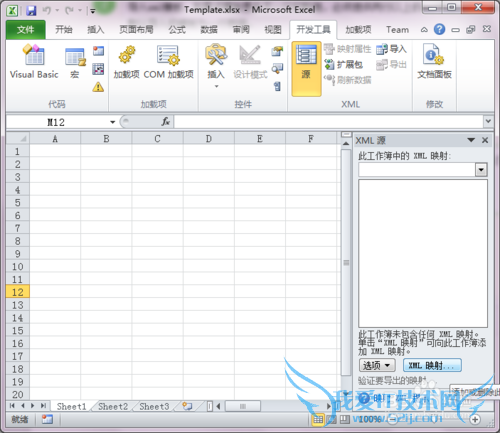Click the XML 映射... button
The height and width of the screenshot is (433, 500).
[x=432, y=365]
